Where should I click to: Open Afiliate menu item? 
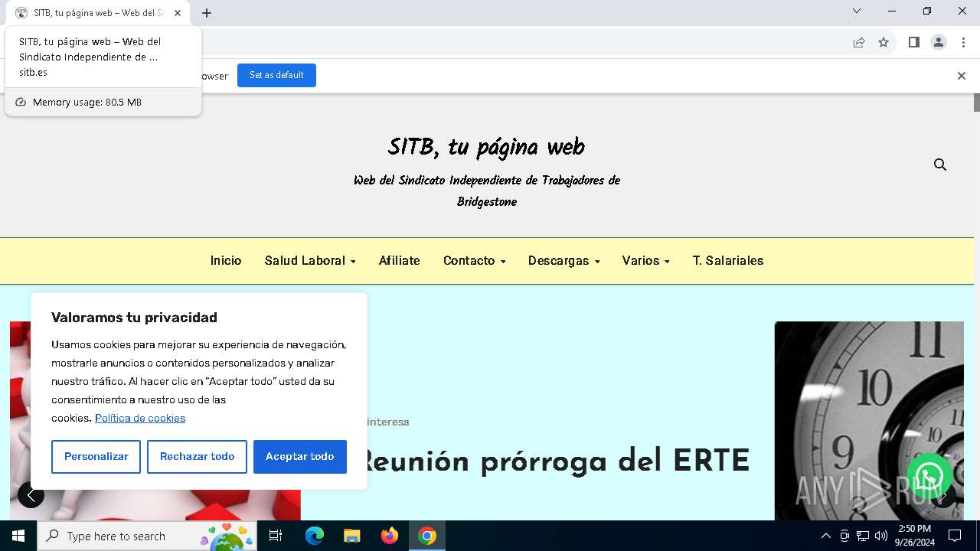[x=400, y=261]
